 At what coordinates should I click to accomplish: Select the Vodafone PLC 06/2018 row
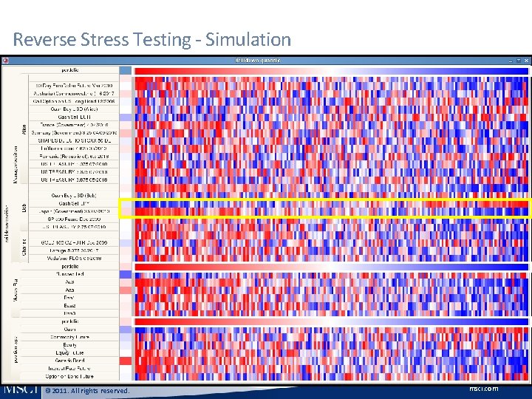[74, 258]
